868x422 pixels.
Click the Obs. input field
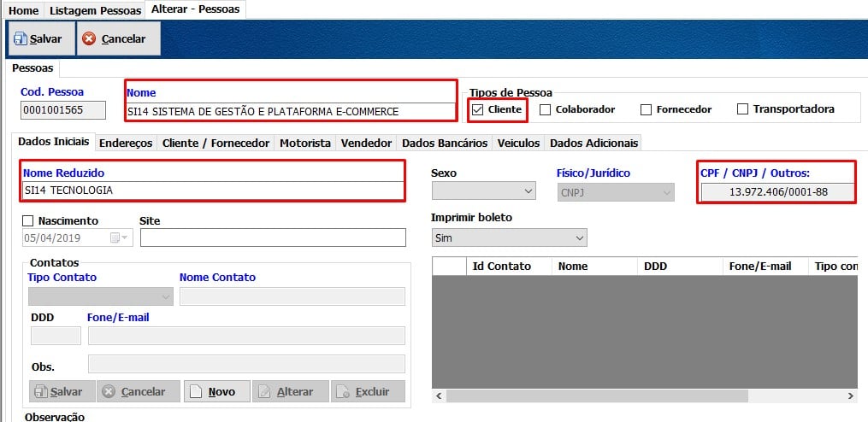coord(246,364)
